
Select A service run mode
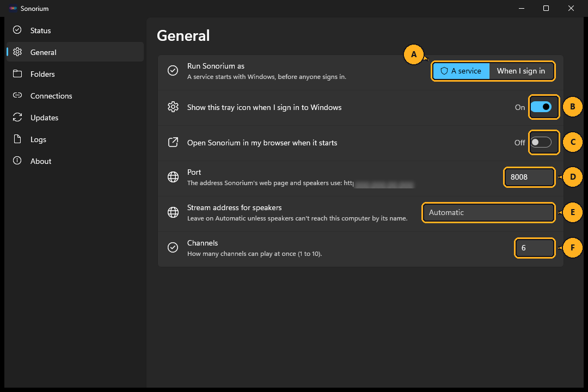point(461,71)
